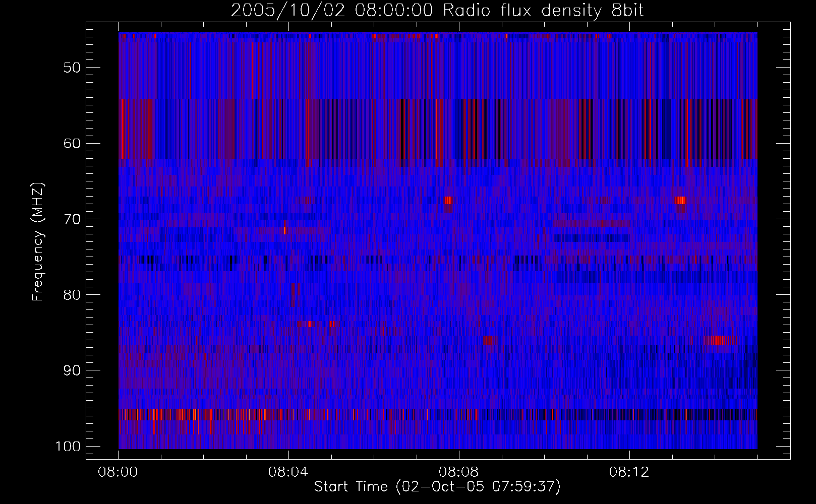Click the 'Frequency (MHZ)' y-axis label

[38, 241]
